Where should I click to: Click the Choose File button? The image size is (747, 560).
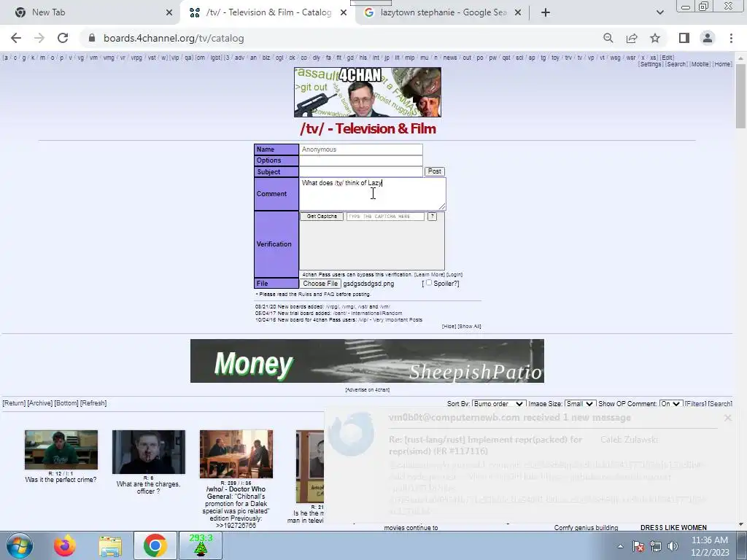click(320, 284)
